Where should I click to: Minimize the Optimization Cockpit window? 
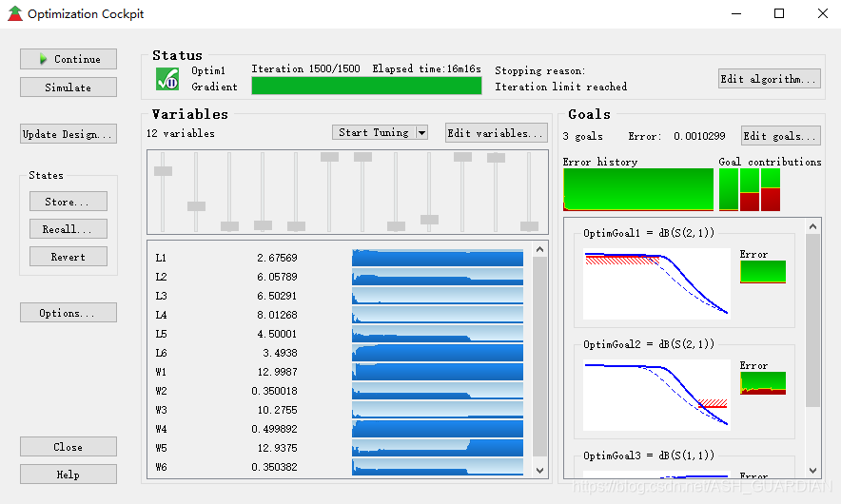[x=736, y=14]
